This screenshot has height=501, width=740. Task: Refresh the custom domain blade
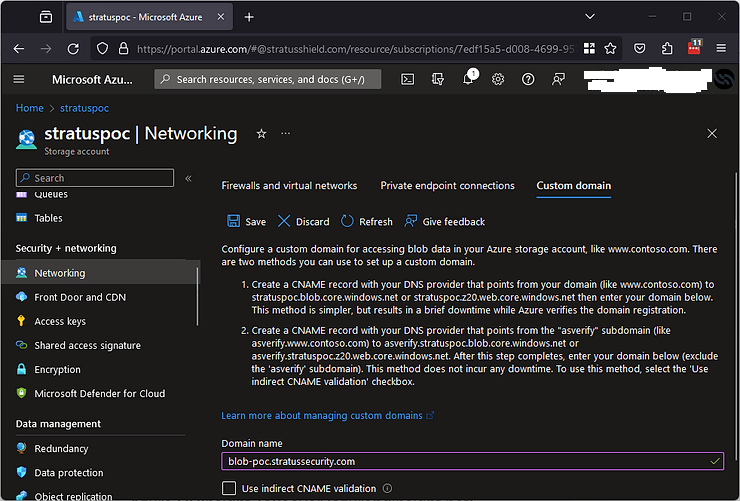[367, 221]
